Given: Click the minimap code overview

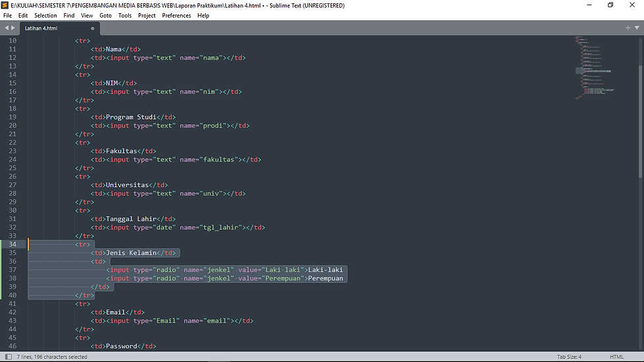Looking at the screenshot, I should (595, 68).
